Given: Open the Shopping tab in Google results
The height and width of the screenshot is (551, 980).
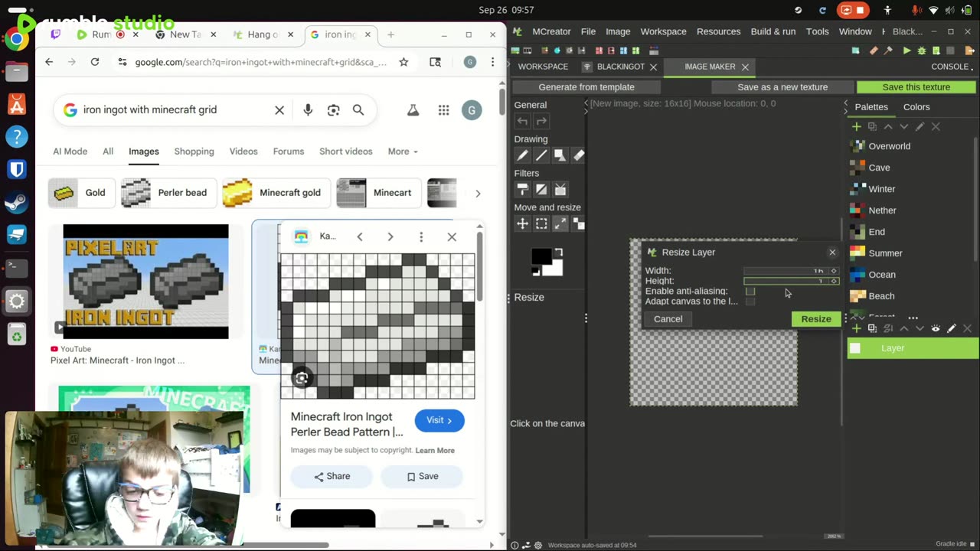Looking at the screenshot, I should [194, 152].
